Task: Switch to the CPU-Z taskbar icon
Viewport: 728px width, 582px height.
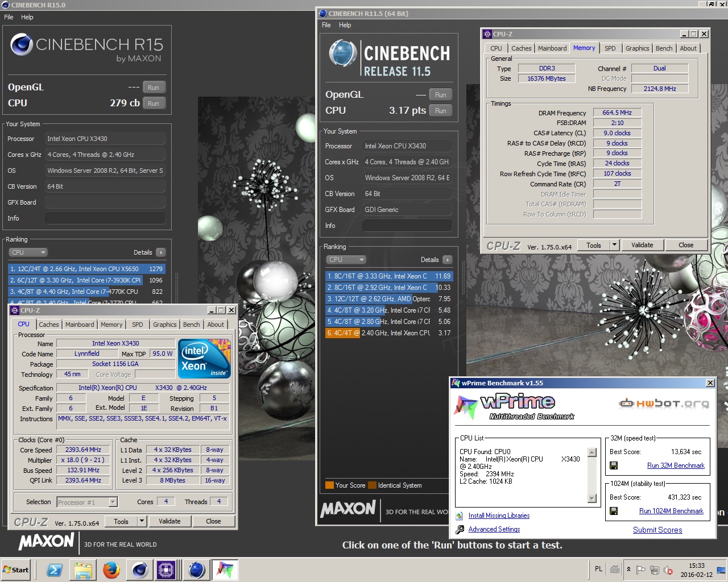Action: [x=167, y=569]
